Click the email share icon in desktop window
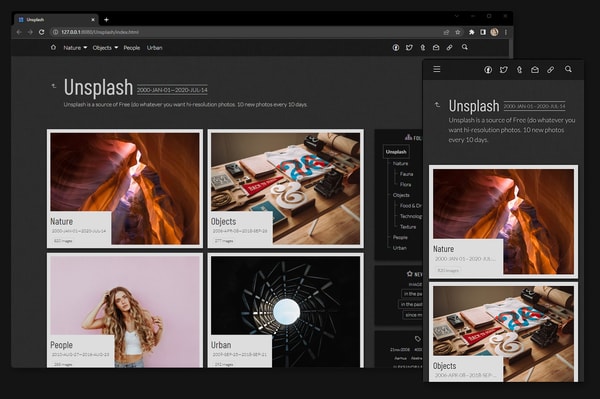 pyautogui.click(x=436, y=47)
